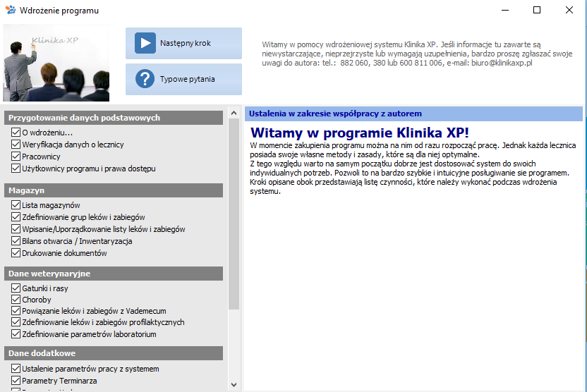Select 'Parametry Terminarza' step text

[x=59, y=381]
